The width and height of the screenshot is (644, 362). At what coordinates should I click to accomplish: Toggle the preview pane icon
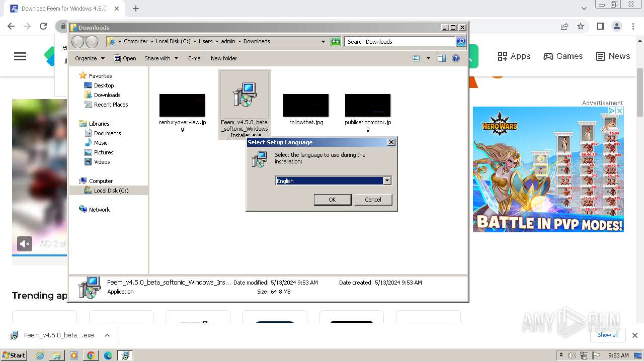tap(442, 58)
